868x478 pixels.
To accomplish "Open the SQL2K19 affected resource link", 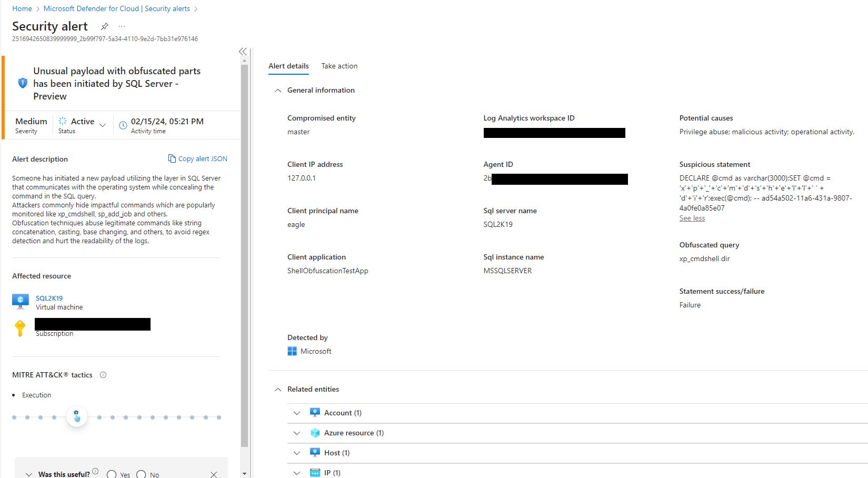I will click(x=49, y=298).
